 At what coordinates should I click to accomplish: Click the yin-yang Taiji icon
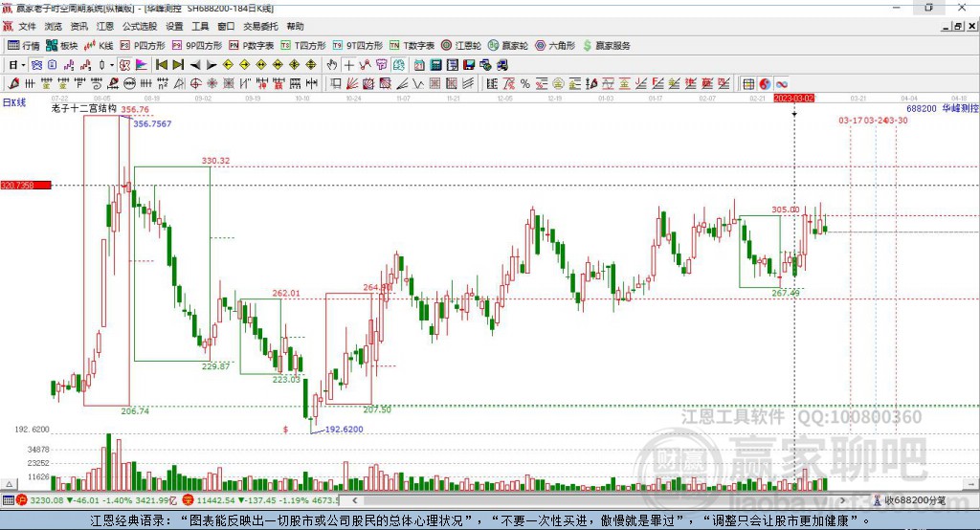click(765, 84)
